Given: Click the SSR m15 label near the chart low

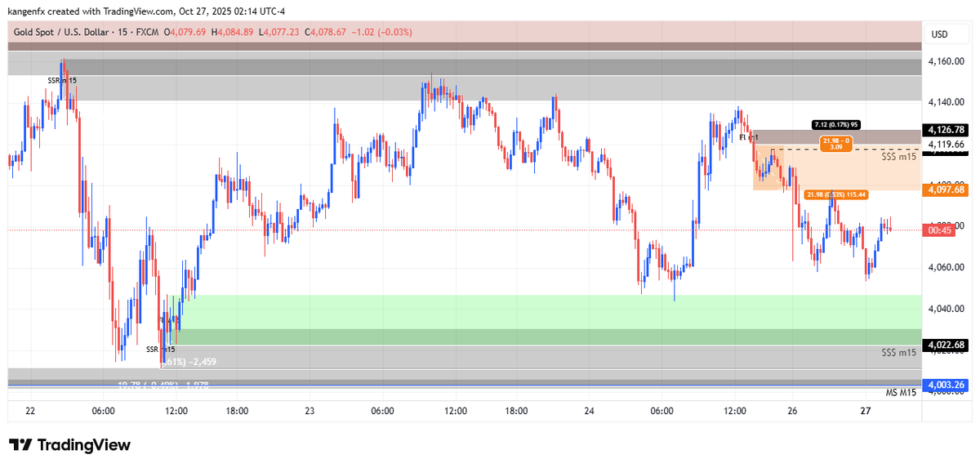Looking at the screenshot, I should pyautogui.click(x=161, y=349).
